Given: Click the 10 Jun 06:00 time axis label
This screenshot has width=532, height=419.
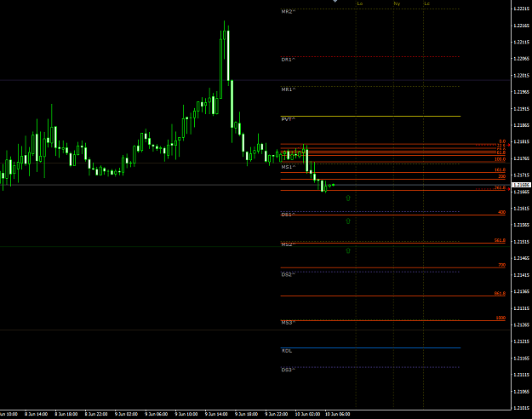Looking at the screenshot, I should [337, 414].
